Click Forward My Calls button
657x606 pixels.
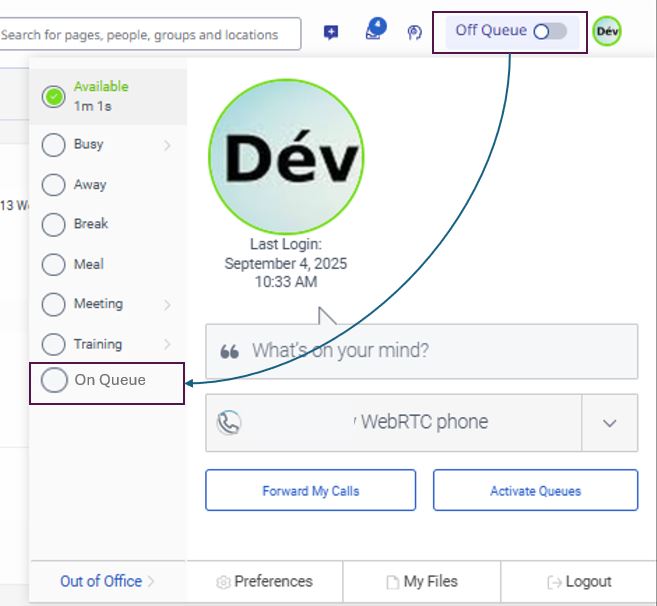(x=310, y=490)
